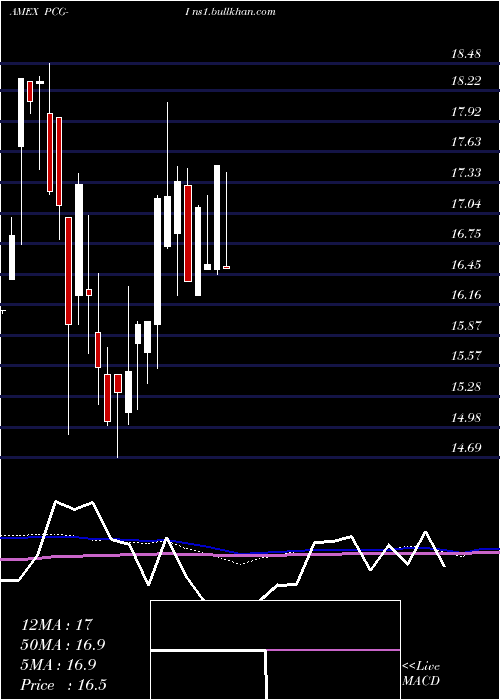Click the 18.22 price axis label
The height and width of the screenshot is (700, 500).
pos(466,81)
